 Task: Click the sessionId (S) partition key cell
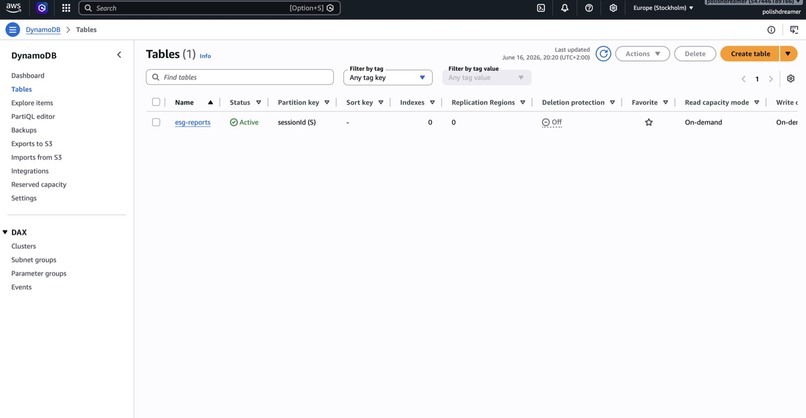tap(297, 122)
